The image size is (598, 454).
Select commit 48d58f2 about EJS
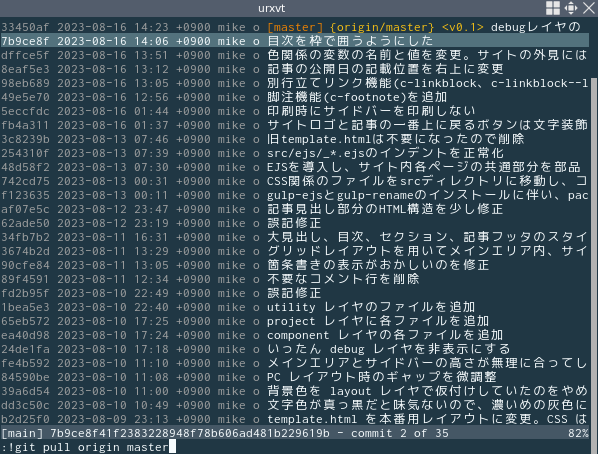click(x=294, y=167)
